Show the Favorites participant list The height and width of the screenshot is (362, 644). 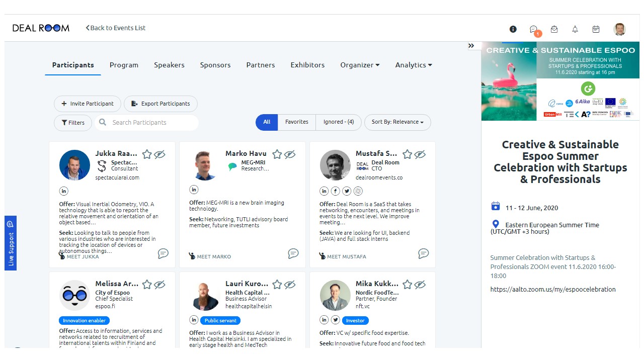pyautogui.click(x=297, y=122)
